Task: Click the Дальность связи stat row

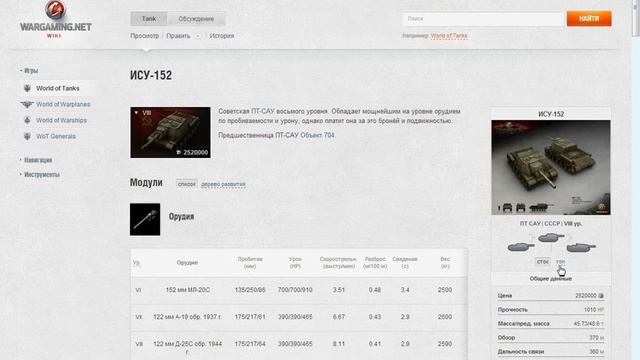Action: click(551, 351)
